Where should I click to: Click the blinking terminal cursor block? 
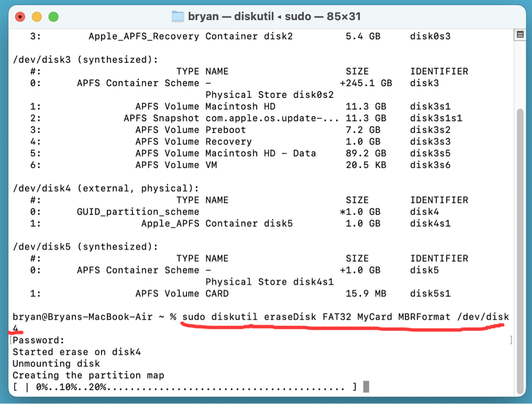tap(365, 387)
